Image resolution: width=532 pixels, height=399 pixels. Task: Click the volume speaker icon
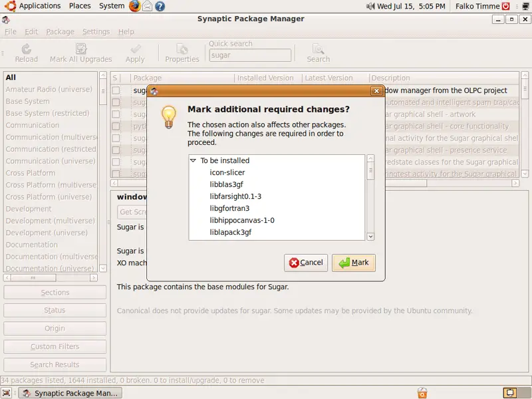click(370, 6)
